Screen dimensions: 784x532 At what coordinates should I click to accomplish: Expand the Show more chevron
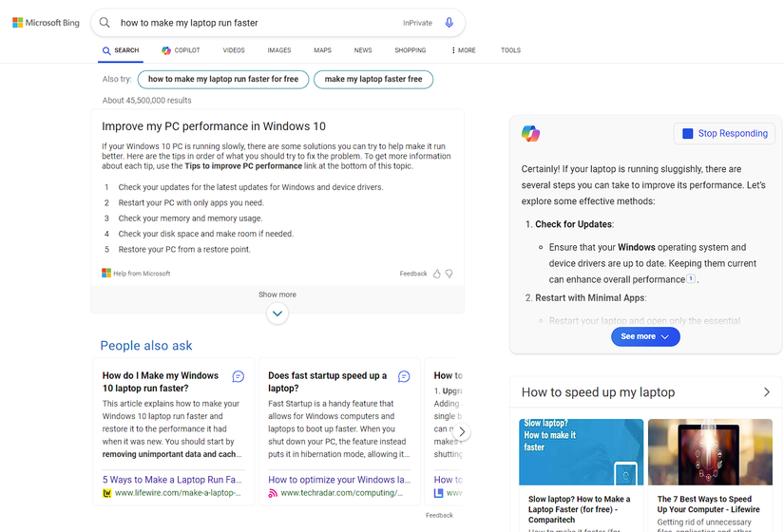click(277, 313)
